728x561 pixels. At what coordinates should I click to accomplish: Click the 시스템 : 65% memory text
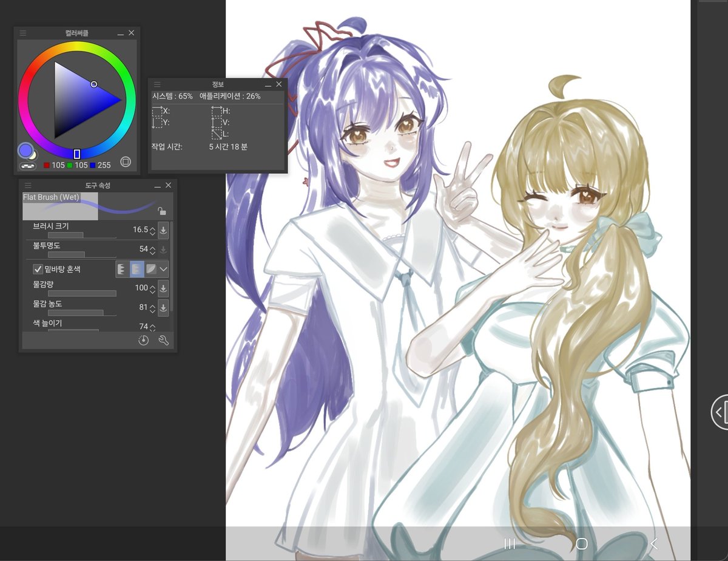click(172, 97)
